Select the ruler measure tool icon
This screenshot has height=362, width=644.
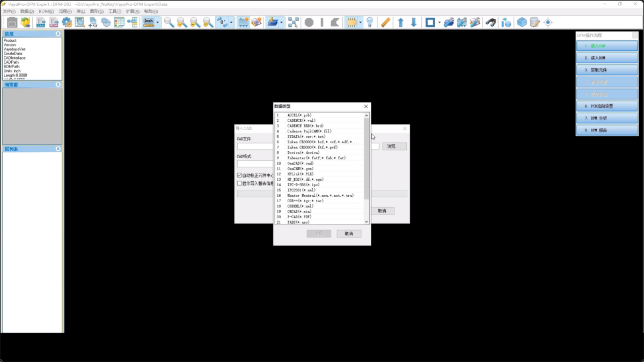click(x=385, y=23)
